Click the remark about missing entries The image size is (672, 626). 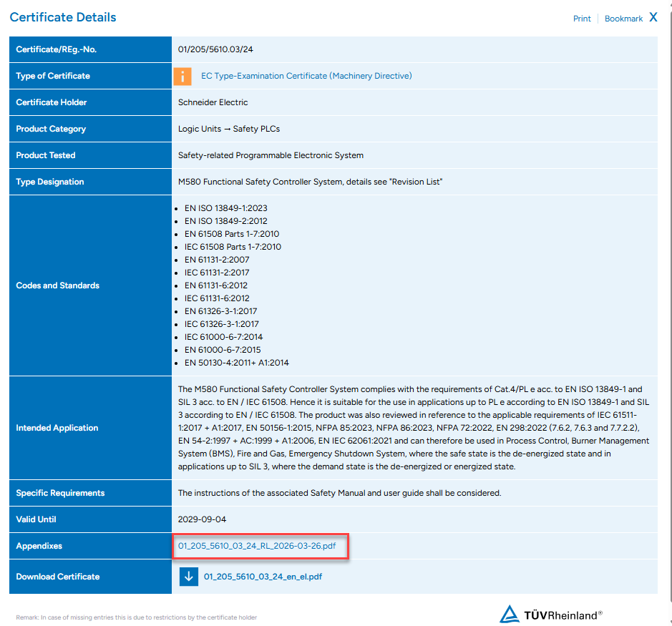[x=136, y=617]
